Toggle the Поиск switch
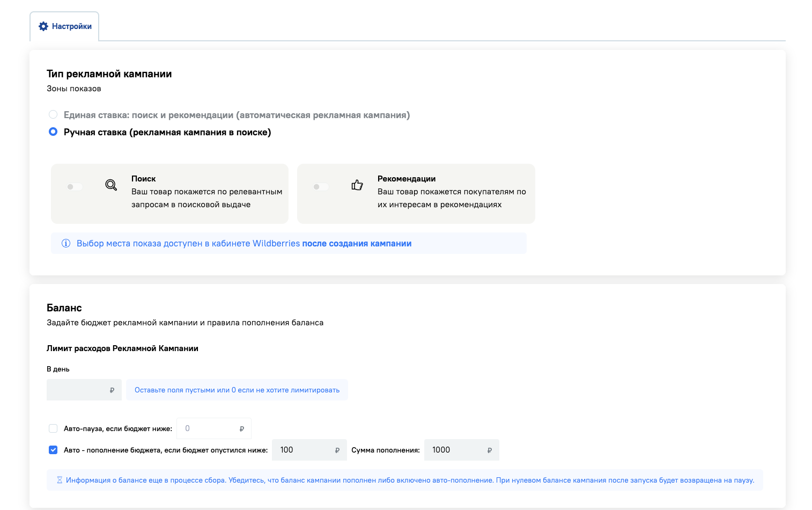The width and height of the screenshot is (812, 510). pos(75,187)
